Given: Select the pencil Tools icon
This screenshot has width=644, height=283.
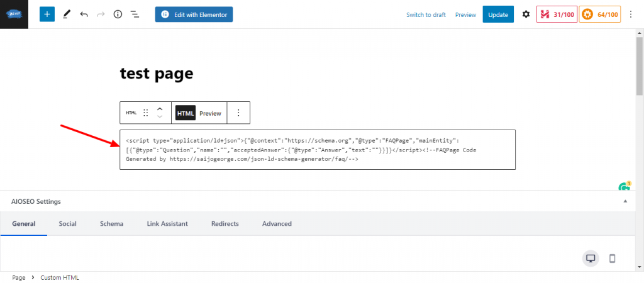Looking at the screenshot, I should 67,14.
